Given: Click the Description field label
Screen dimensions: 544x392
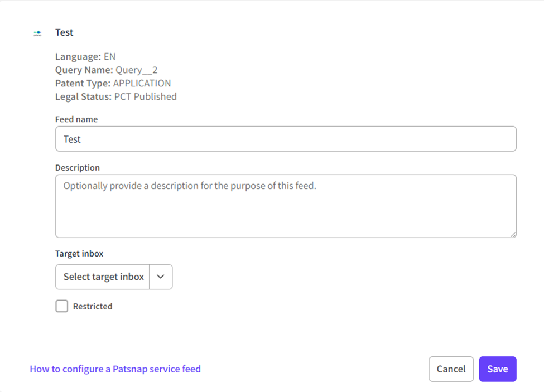Looking at the screenshot, I should tap(78, 168).
